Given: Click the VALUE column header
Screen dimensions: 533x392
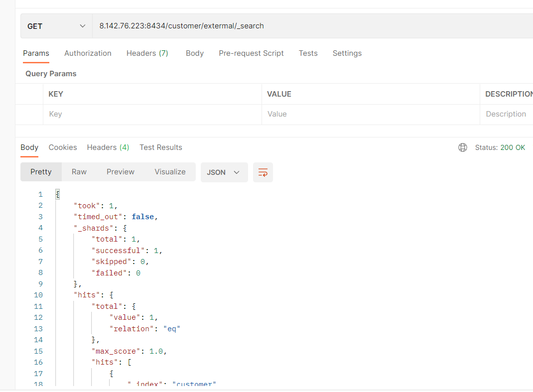Looking at the screenshot, I should pyautogui.click(x=279, y=94).
